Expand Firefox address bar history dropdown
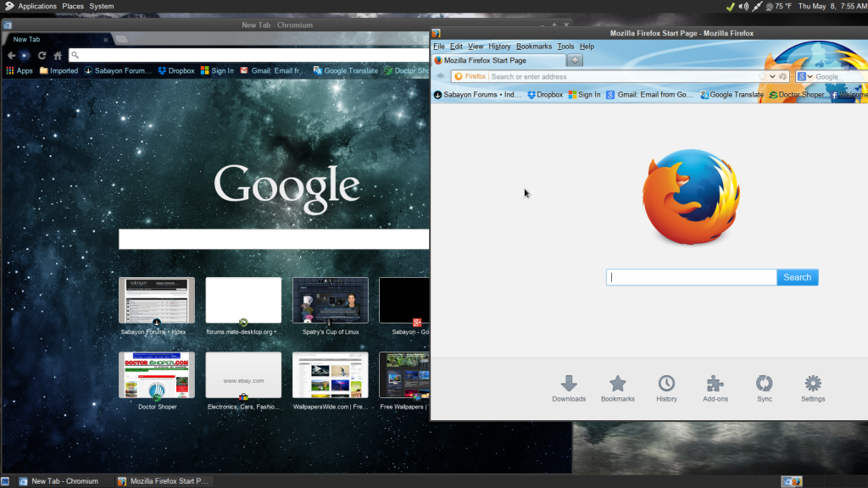This screenshot has height=488, width=868. (772, 76)
